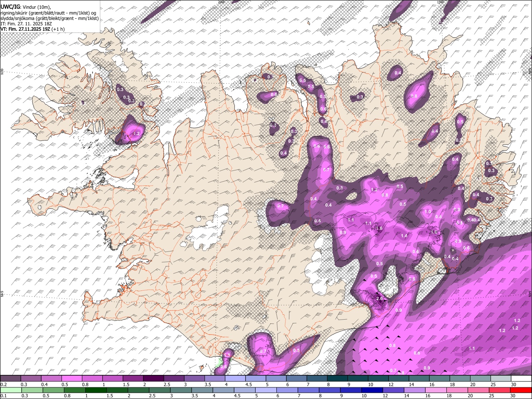Click the snow-scale swatch labeled 2.5
The width and height of the screenshot is (532, 399).
(x=173, y=378)
